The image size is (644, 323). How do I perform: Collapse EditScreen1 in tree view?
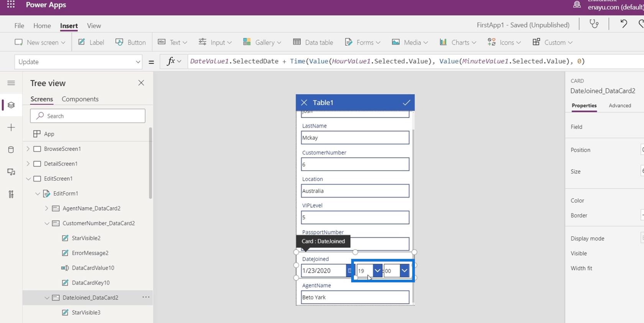point(28,179)
